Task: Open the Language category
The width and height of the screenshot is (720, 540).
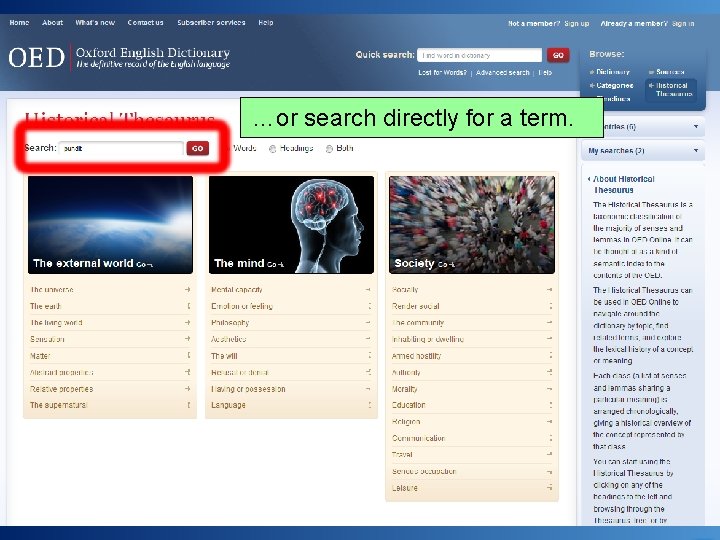Action: [228, 405]
